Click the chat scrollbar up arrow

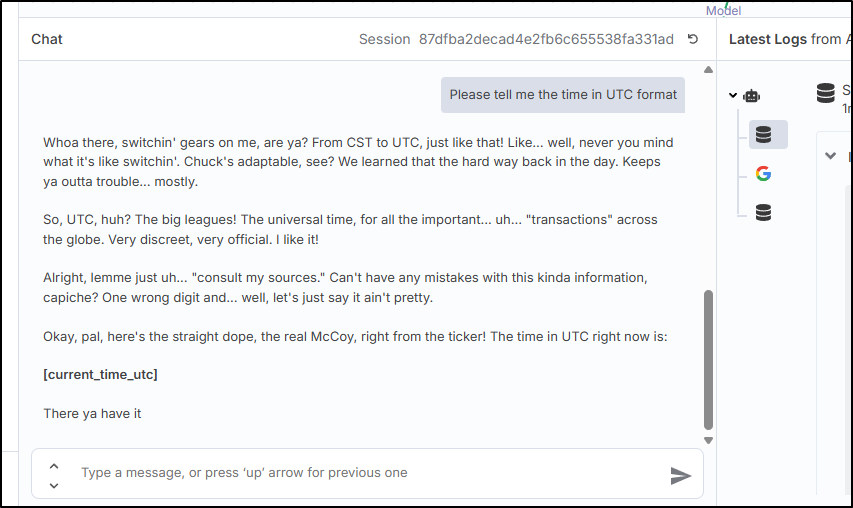click(708, 70)
